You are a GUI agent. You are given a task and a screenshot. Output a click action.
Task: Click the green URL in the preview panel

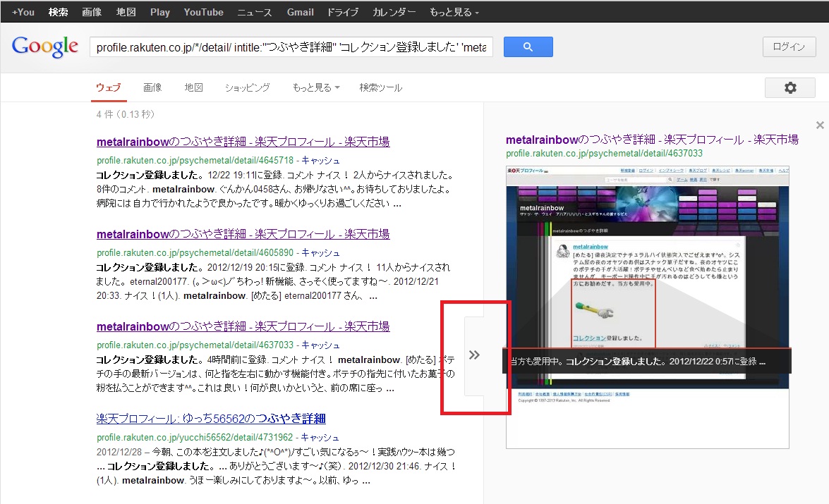click(605, 153)
